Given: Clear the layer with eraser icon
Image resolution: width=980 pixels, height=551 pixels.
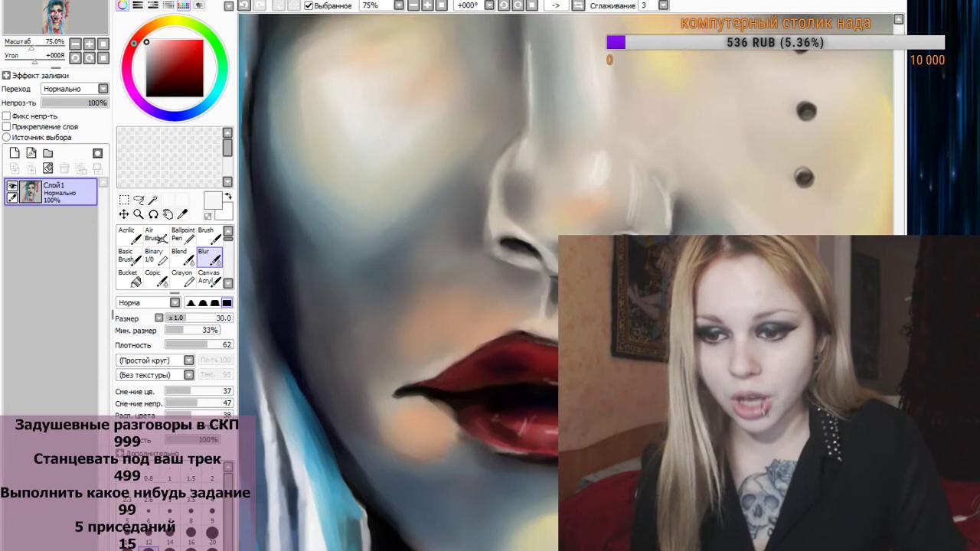Looking at the screenshot, I should point(47,168).
